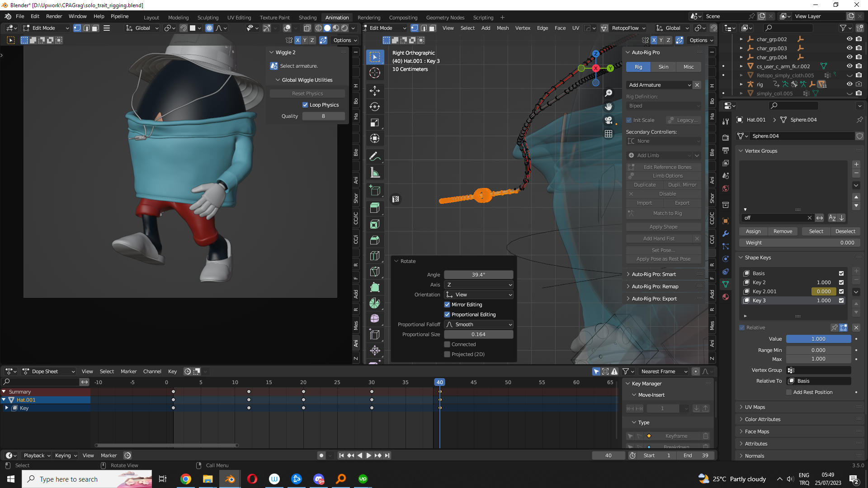
Task: Open Chrome from the taskbar
Action: [186, 479]
